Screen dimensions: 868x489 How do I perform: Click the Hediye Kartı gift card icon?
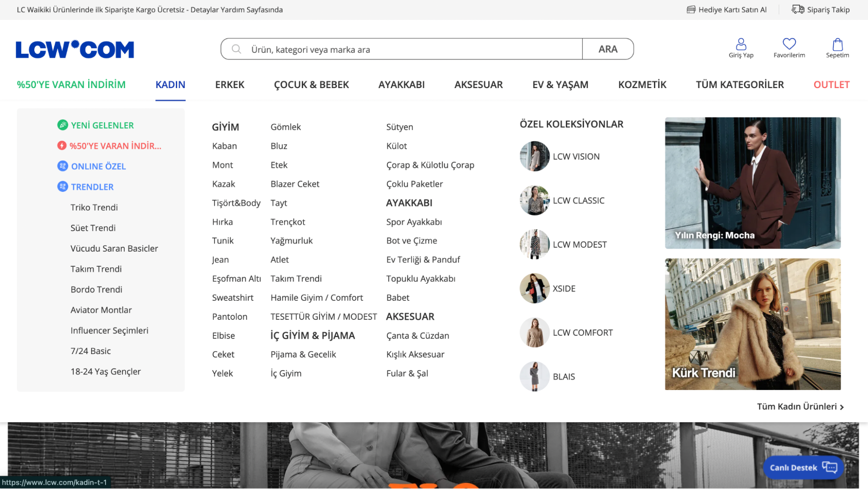click(691, 10)
